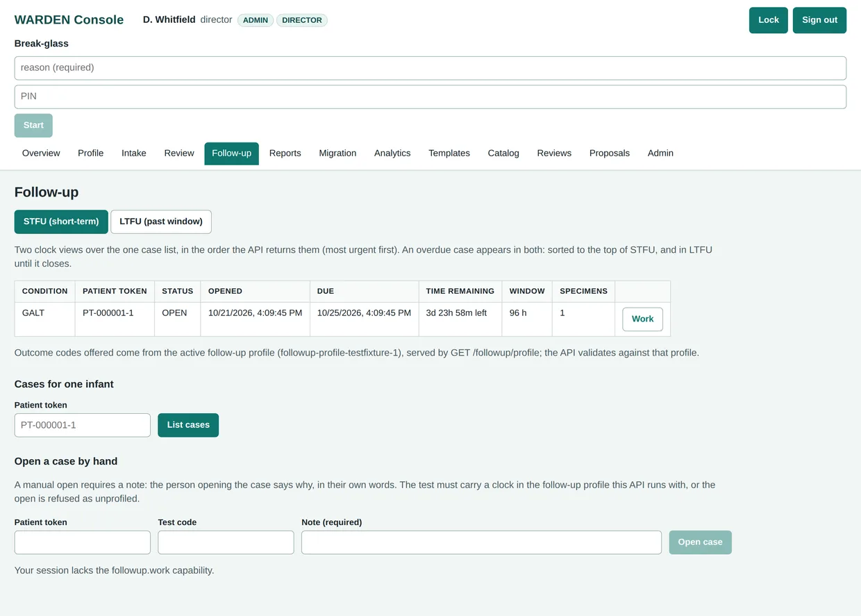861x616 pixels.
Task: Switch to the Profile tab
Action: [x=90, y=153]
